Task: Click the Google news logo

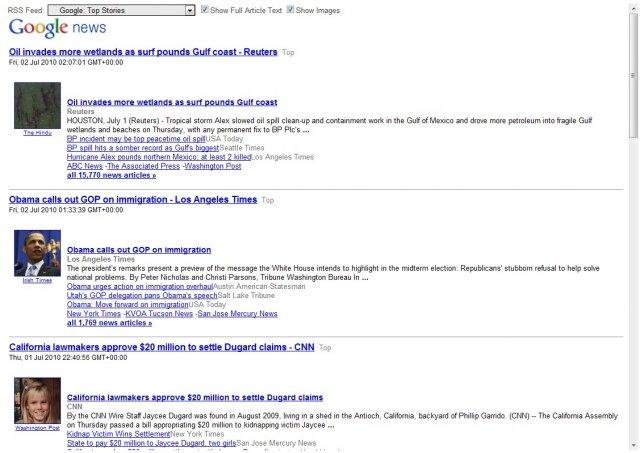Action: 58,28
